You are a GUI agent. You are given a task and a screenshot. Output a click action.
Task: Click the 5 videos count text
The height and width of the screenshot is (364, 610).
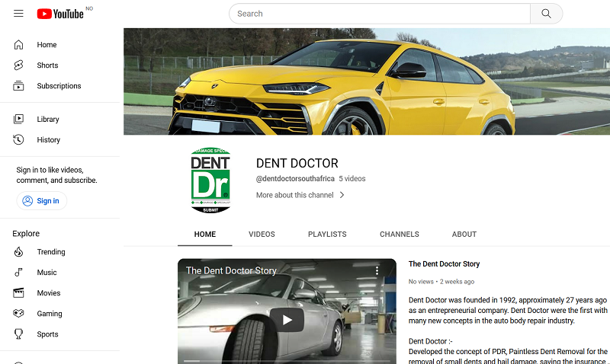352,179
